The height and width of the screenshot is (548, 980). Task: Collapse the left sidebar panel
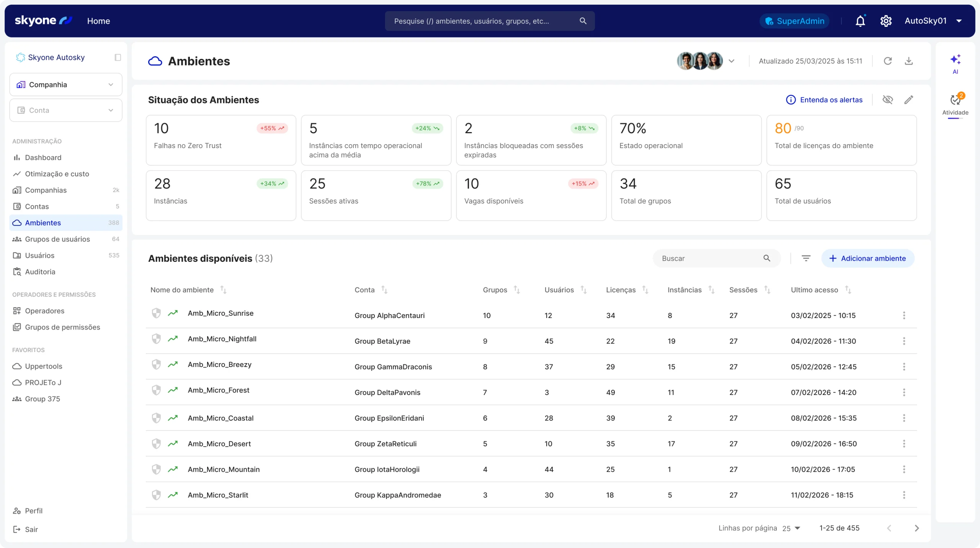(x=118, y=57)
